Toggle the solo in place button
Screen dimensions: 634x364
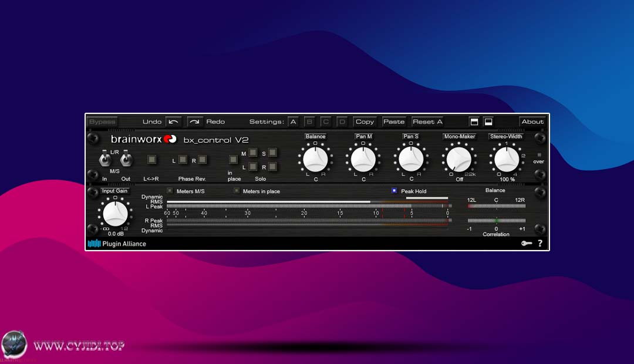[x=233, y=159]
